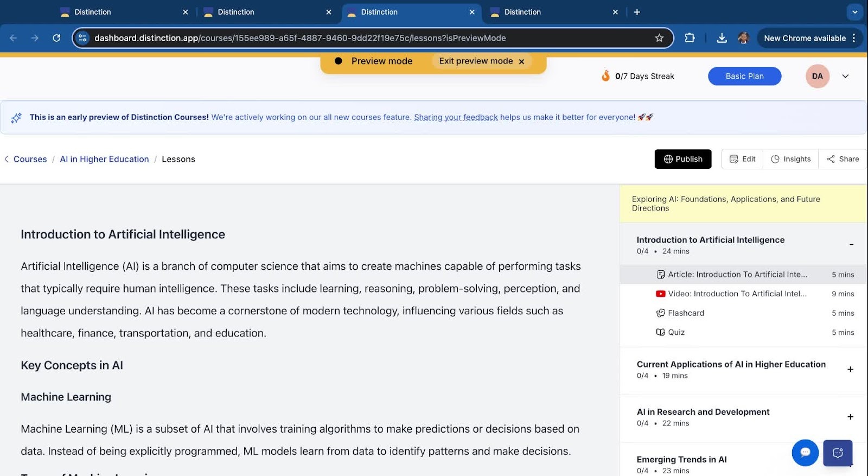Exit preview mode
868x476 pixels.
[x=481, y=61]
